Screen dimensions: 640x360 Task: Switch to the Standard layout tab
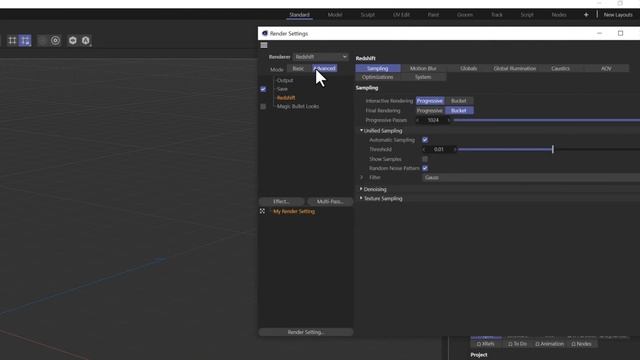299,15
